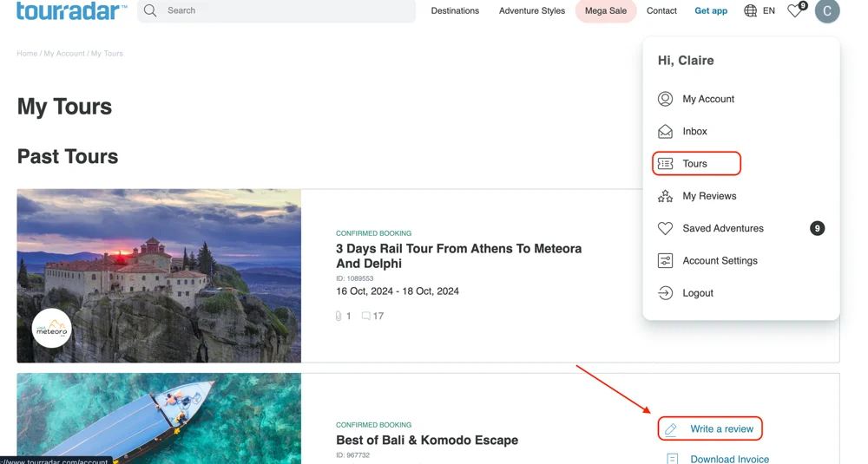This screenshot has width=868, height=464.
Task: Click the Get app link
Action: pos(711,10)
